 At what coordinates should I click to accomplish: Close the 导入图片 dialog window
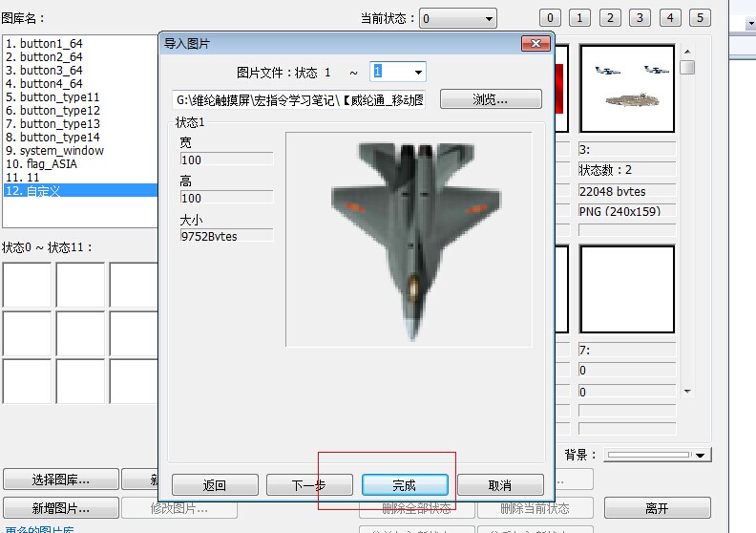click(535, 44)
